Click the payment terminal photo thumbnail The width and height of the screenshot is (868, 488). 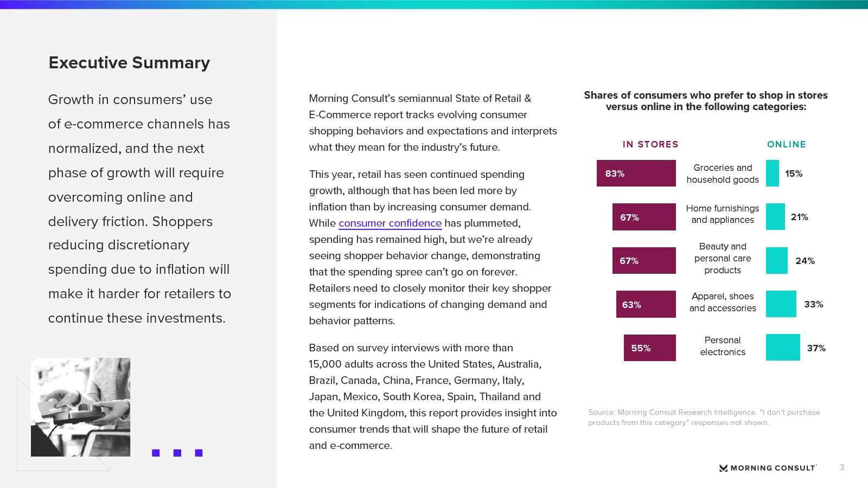point(80,407)
